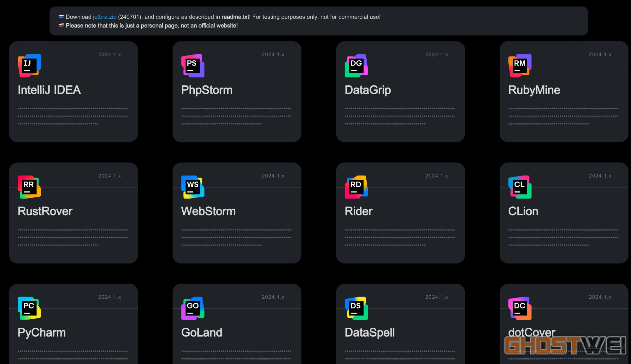Click the RubyMine RM logo icon
Viewport: 631px width, 364px height.
[x=520, y=66]
